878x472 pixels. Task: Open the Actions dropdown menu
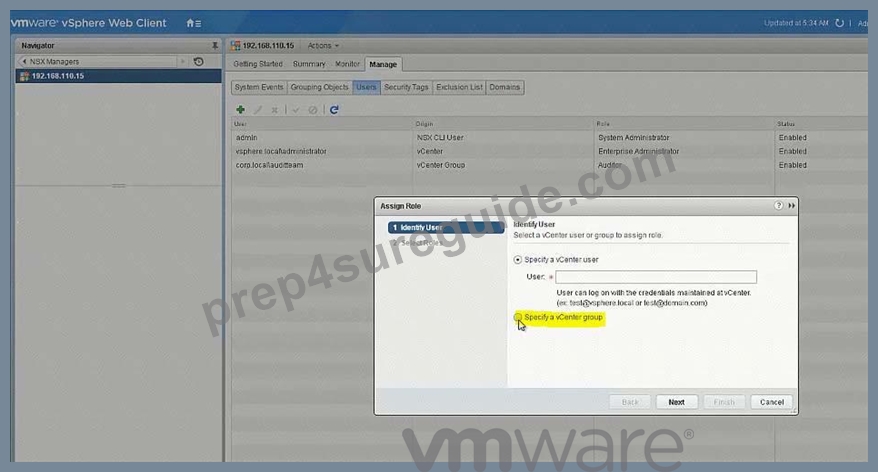323,45
